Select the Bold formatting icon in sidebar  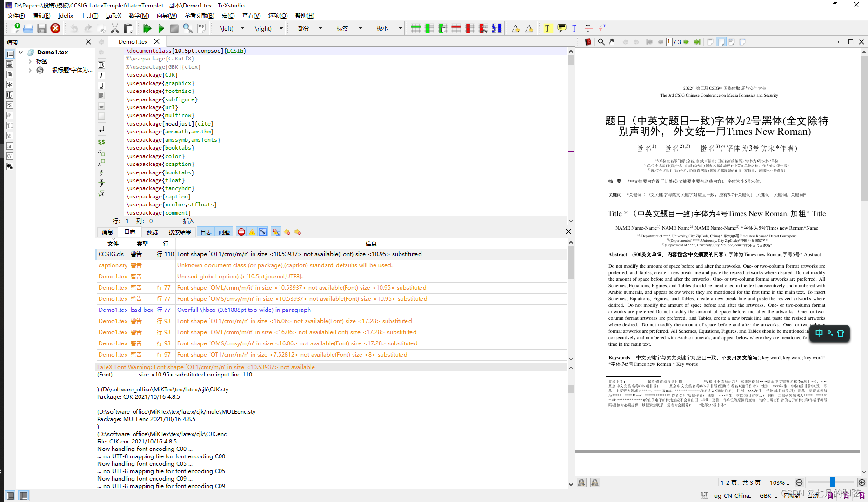click(101, 65)
